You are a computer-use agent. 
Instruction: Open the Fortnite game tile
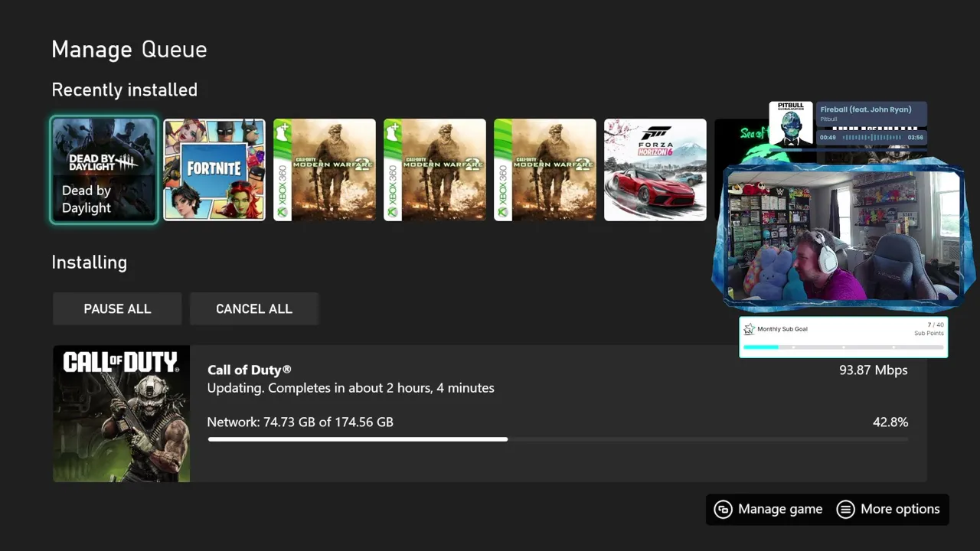click(x=214, y=169)
